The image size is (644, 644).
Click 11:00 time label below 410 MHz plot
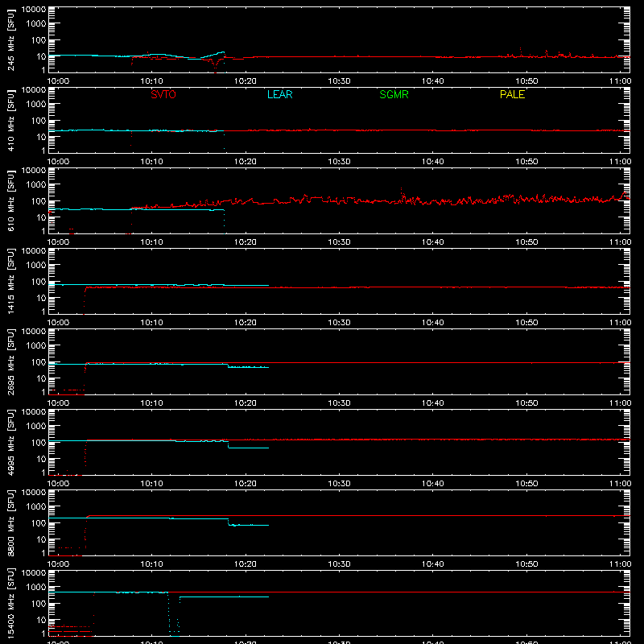620,162
